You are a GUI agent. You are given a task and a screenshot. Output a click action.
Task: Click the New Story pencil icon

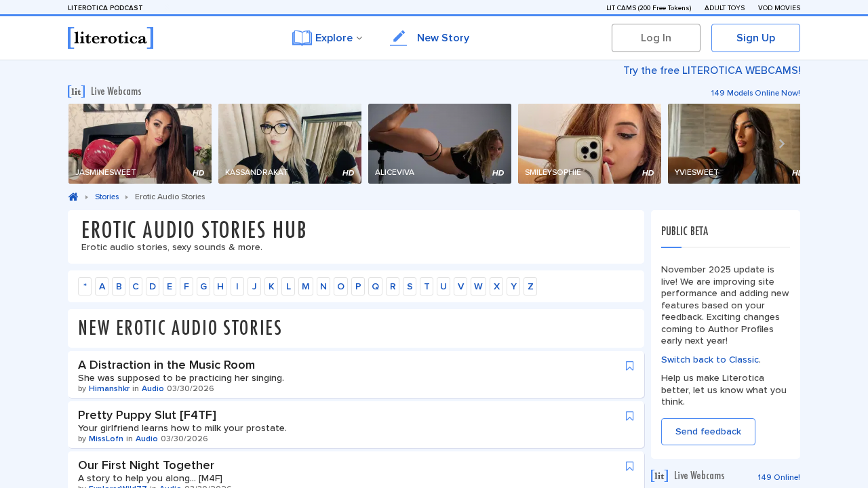(x=399, y=38)
